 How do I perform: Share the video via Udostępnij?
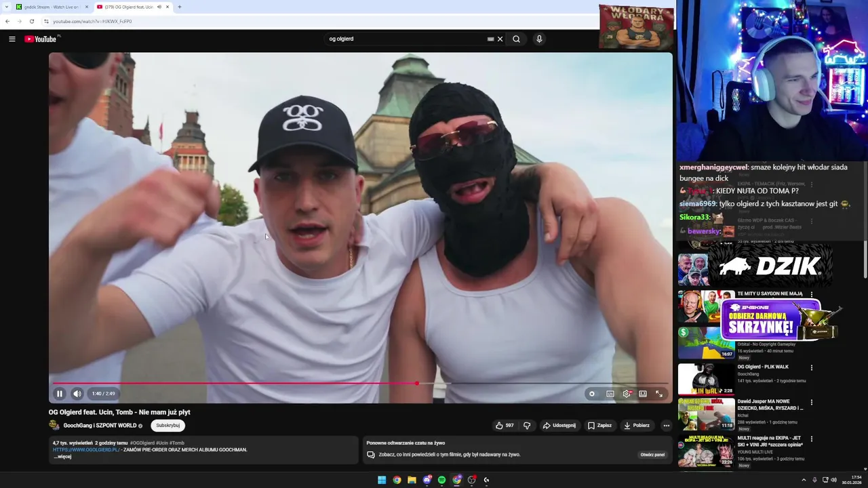[x=559, y=426]
